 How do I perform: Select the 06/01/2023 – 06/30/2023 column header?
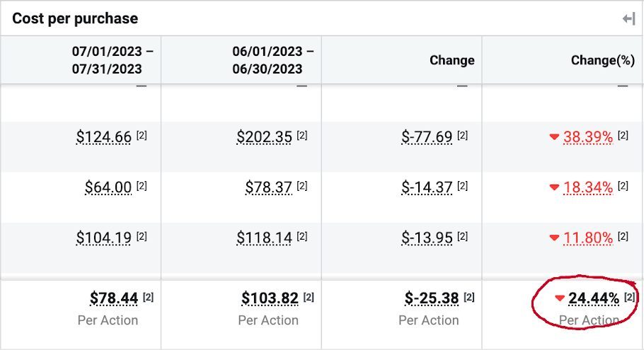coord(273,60)
